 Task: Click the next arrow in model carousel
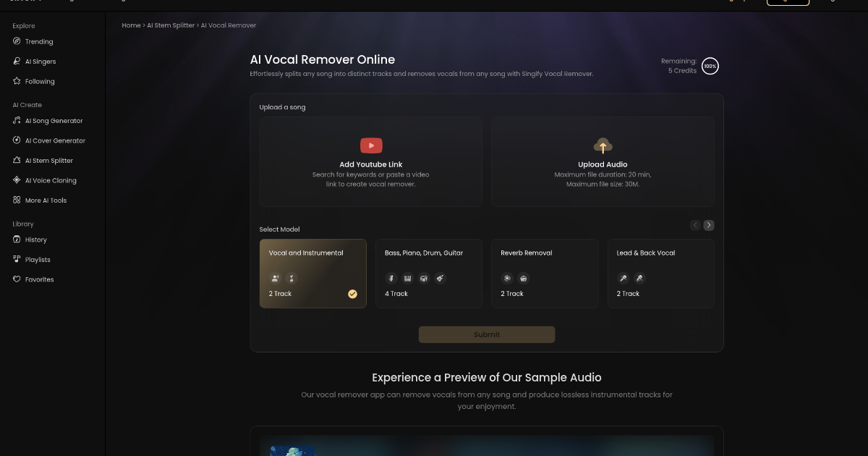click(x=709, y=225)
